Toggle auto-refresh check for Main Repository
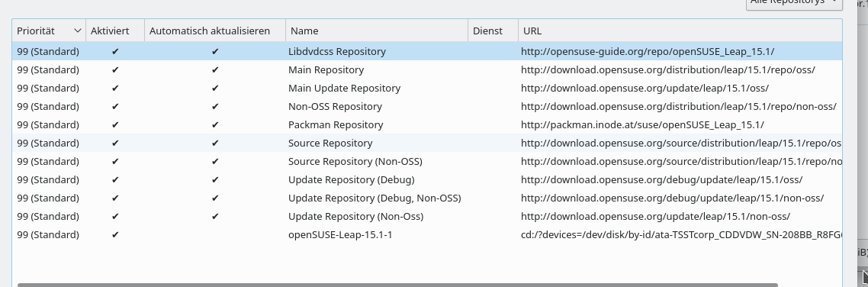This screenshot has height=287, width=868. coord(215,69)
